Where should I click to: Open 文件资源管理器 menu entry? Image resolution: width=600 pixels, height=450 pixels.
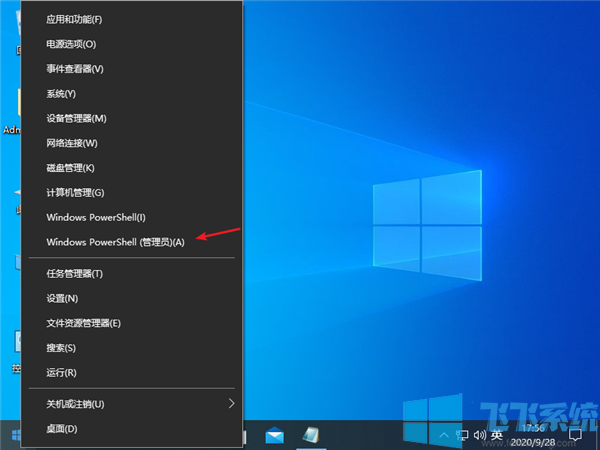(x=83, y=323)
